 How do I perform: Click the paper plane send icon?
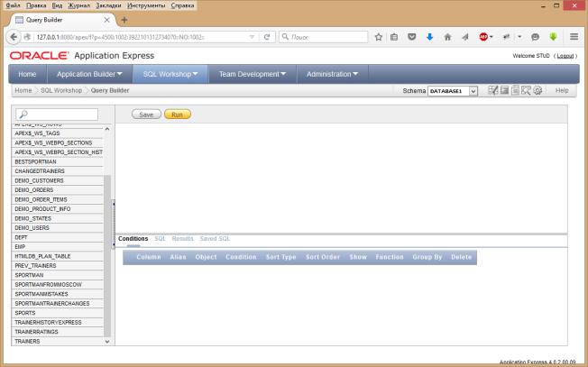coord(465,37)
